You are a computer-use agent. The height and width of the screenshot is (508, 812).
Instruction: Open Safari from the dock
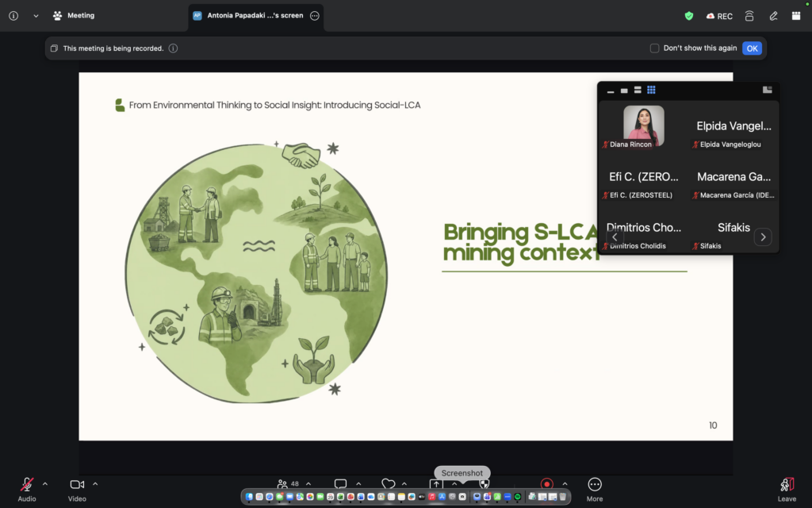(270, 497)
